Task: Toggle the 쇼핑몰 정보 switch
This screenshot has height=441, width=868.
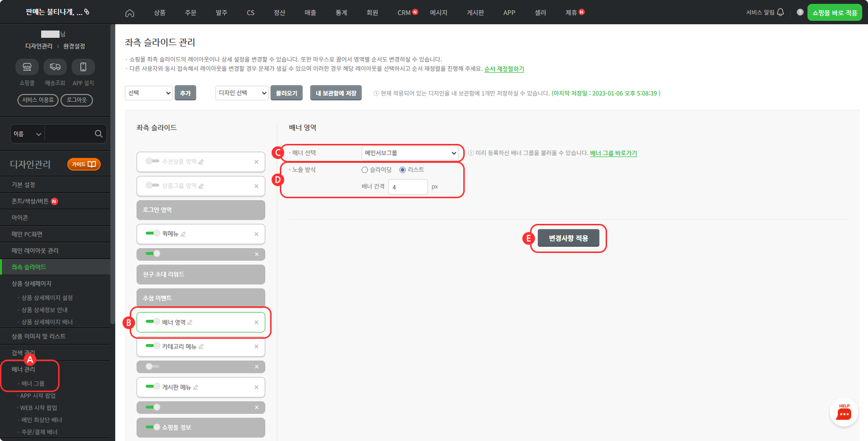Action: pyautogui.click(x=152, y=427)
